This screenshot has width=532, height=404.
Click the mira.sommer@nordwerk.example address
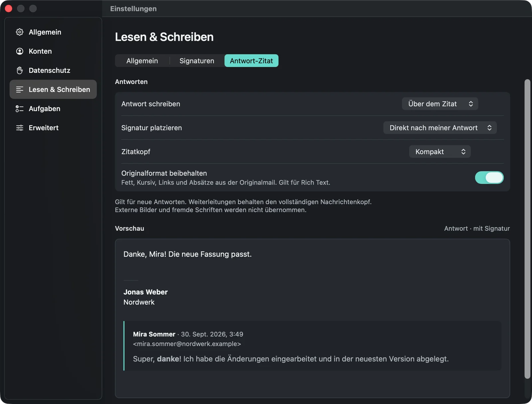coord(187,344)
